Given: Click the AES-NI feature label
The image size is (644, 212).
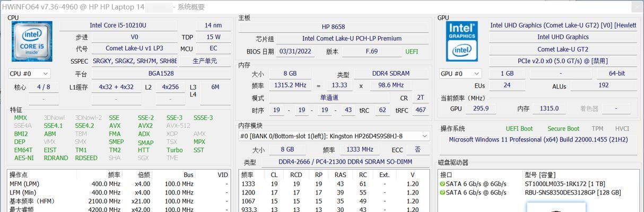Looking at the screenshot, I should pos(24,158).
